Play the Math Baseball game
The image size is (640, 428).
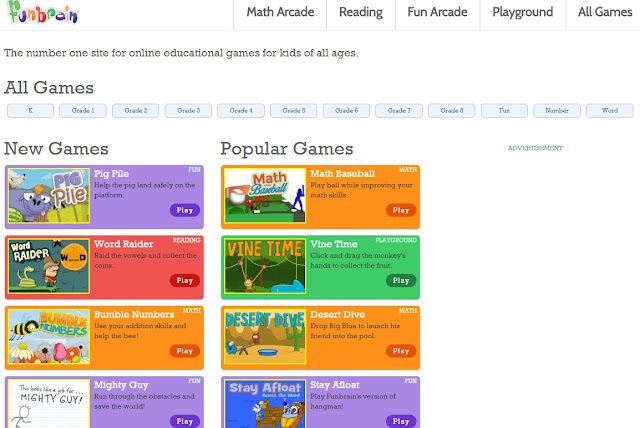[401, 210]
